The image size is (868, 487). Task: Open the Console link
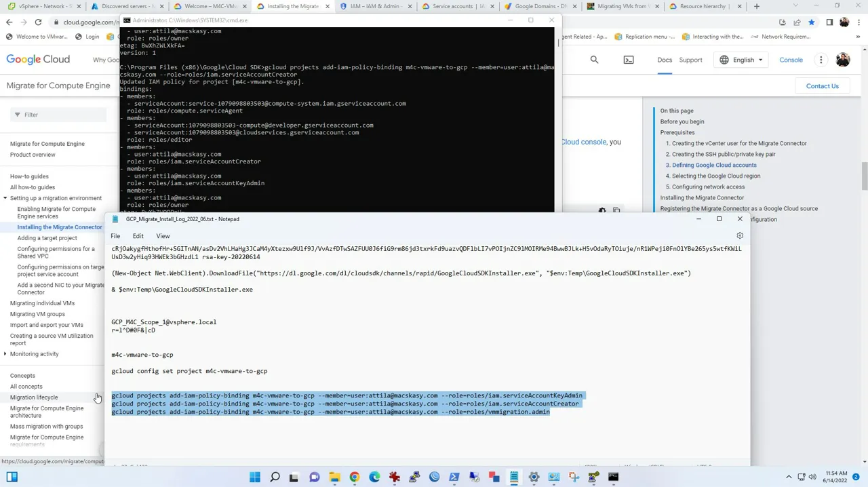791,60
